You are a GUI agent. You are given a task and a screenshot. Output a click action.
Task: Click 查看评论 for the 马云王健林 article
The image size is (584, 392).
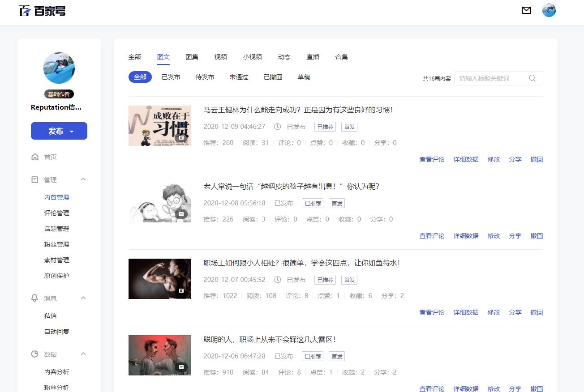[432, 159]
